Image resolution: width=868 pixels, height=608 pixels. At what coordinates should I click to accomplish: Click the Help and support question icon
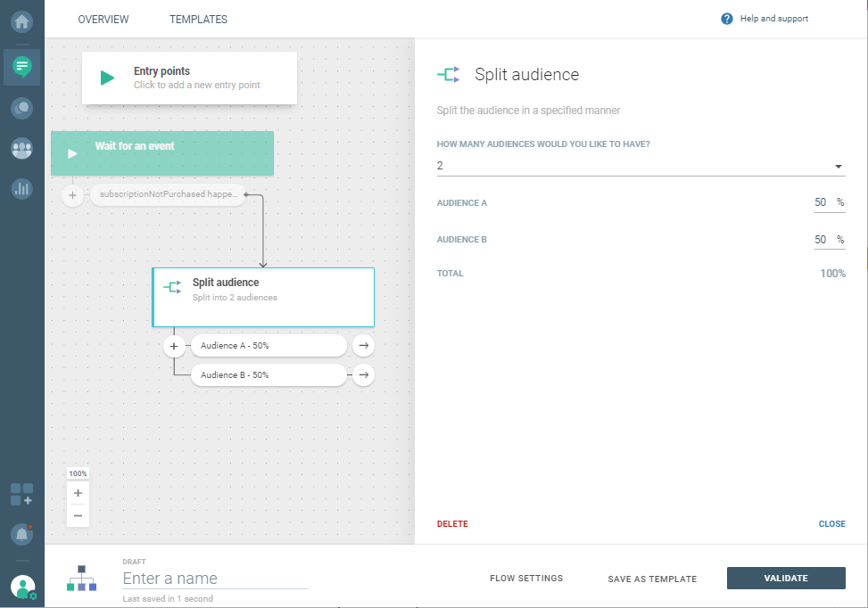tap(727, 19)
